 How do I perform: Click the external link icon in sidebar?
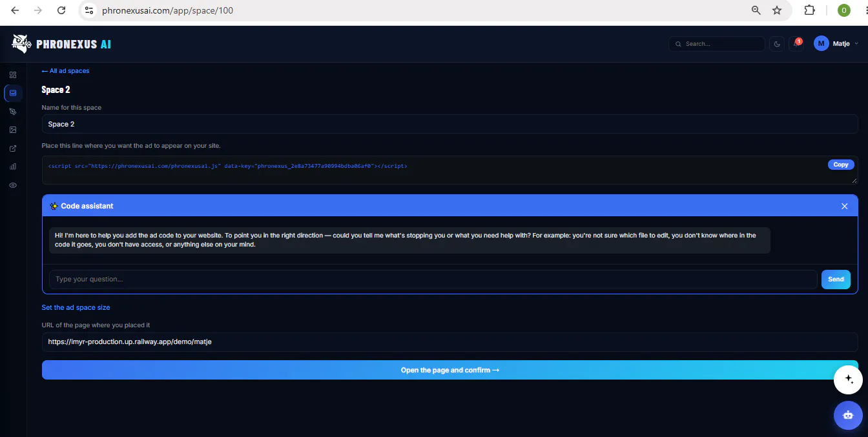[13, 148]
